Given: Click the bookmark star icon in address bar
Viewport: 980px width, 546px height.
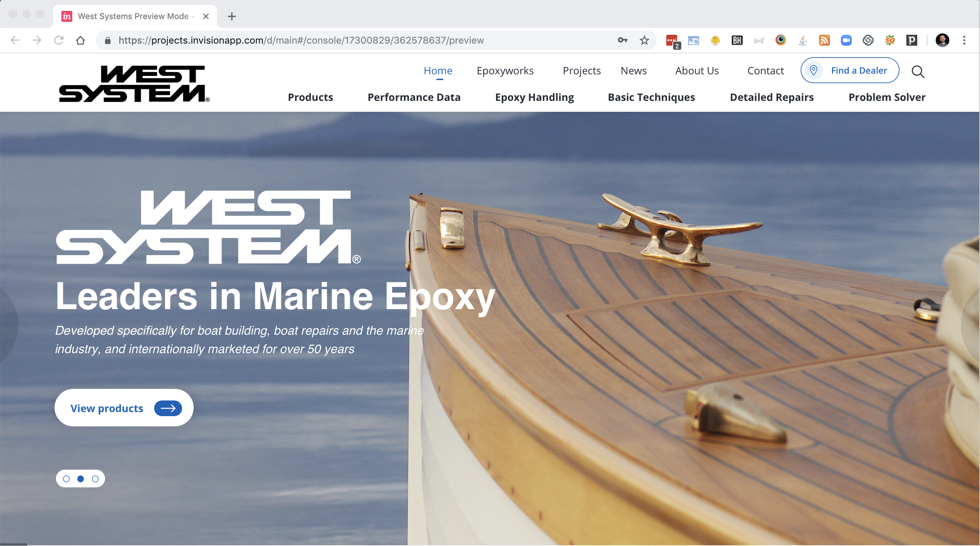Looking at the screenshot, I should pyautogui.click(x=644, y=40).
